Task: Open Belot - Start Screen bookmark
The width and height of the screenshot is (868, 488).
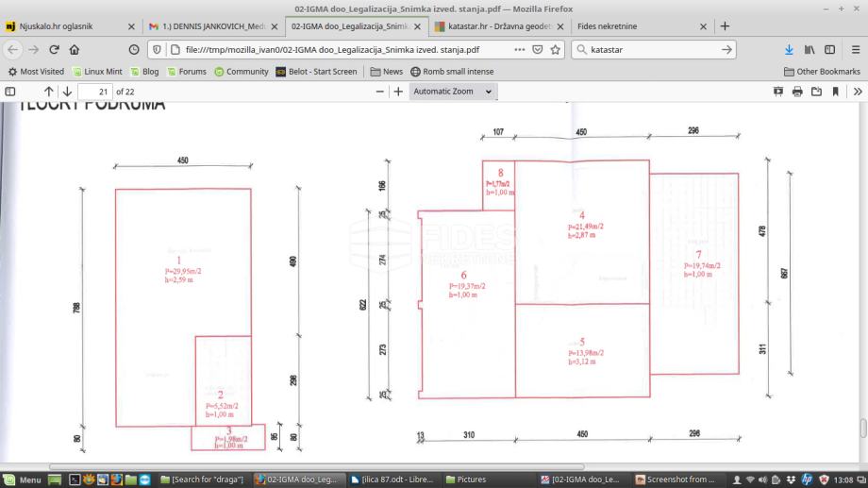Action: pos(314,72)
